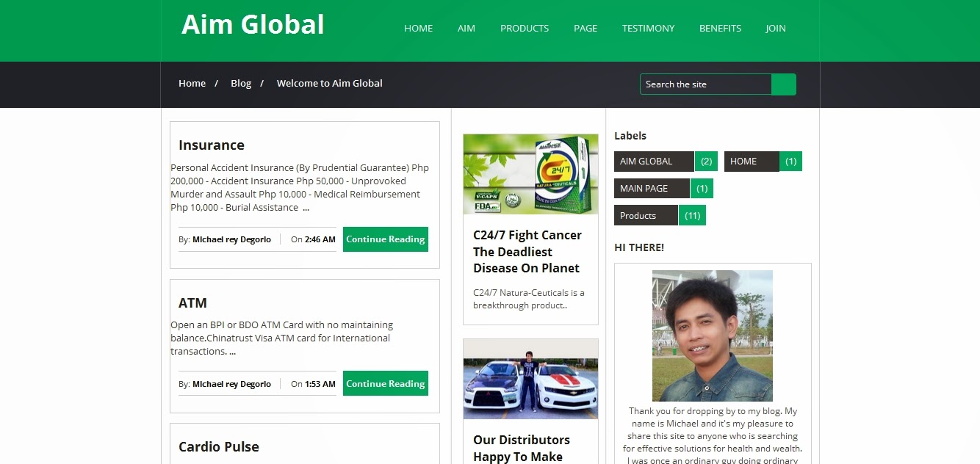This screenshot has width=980, height=464.
Task: Go to the HOME menu item
Action: [418, 28]
